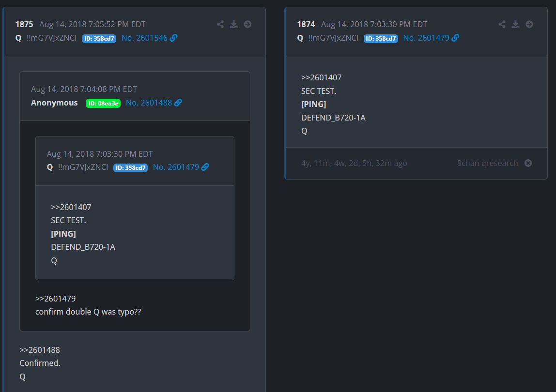Click reference >>2601407 in nested quote
The image size is (556, 392).
(x=71, y=207)
